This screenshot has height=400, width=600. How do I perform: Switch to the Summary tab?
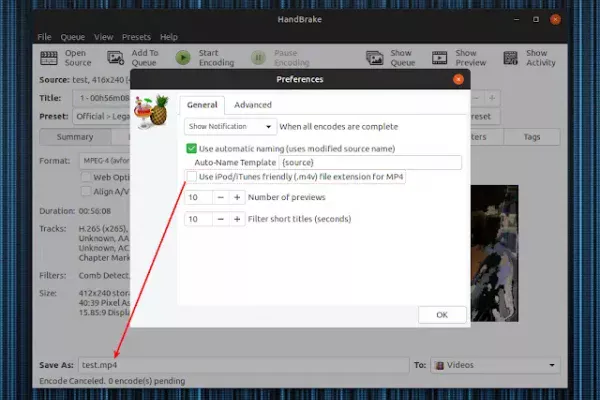point(75,137)
